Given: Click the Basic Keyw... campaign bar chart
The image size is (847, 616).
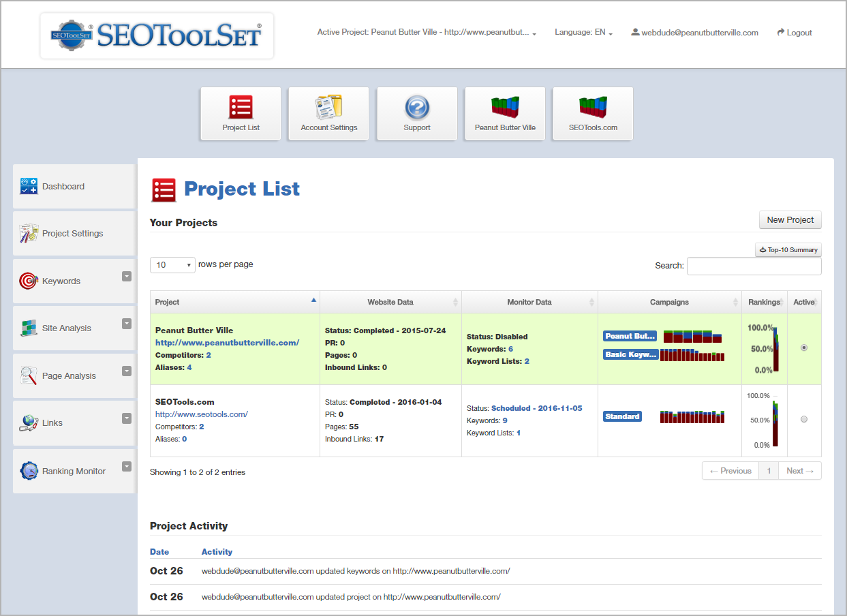Looking at the screenshot, I should (692, 354).
